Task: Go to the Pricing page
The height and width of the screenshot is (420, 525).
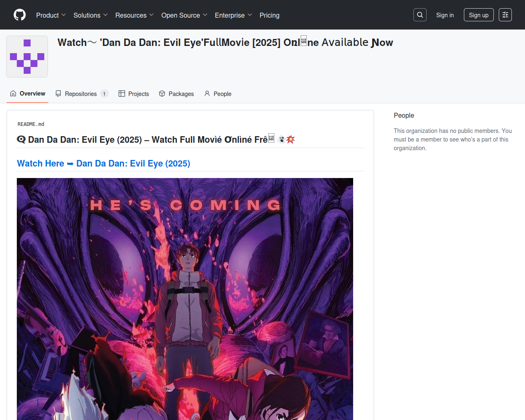Action: click(x=269, y=15)
